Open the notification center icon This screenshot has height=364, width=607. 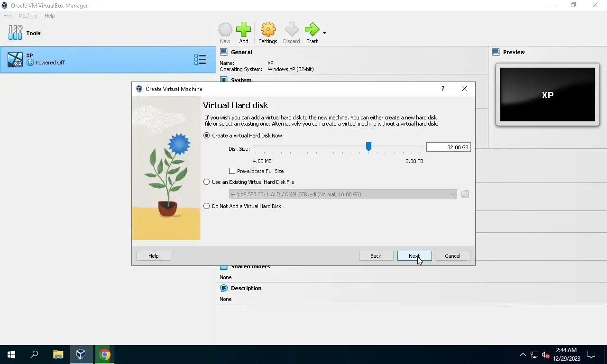coord(591,355)
